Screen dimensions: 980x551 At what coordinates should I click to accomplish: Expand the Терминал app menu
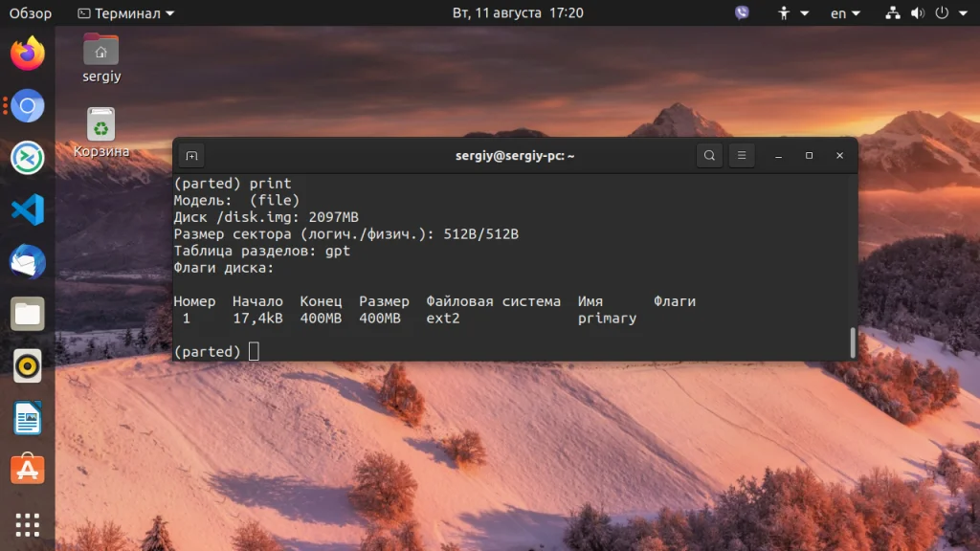click(125, 13)
